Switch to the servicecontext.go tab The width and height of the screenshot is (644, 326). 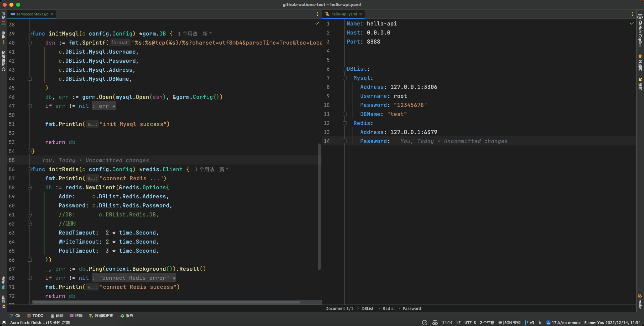32,14
